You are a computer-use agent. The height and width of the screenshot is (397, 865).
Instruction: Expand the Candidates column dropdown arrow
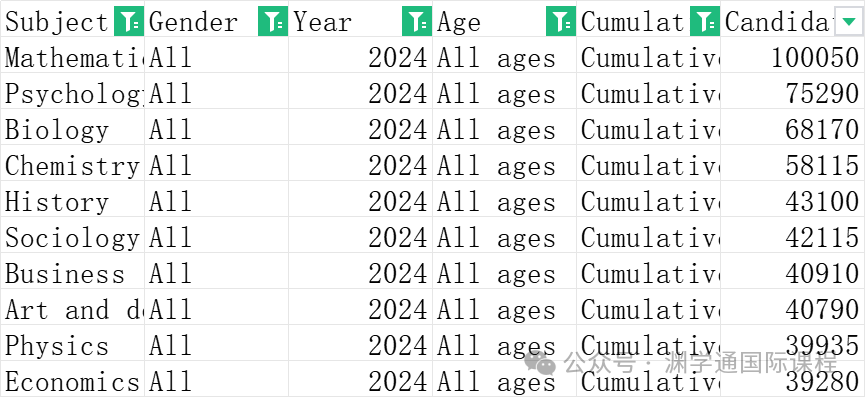point(848,22)
